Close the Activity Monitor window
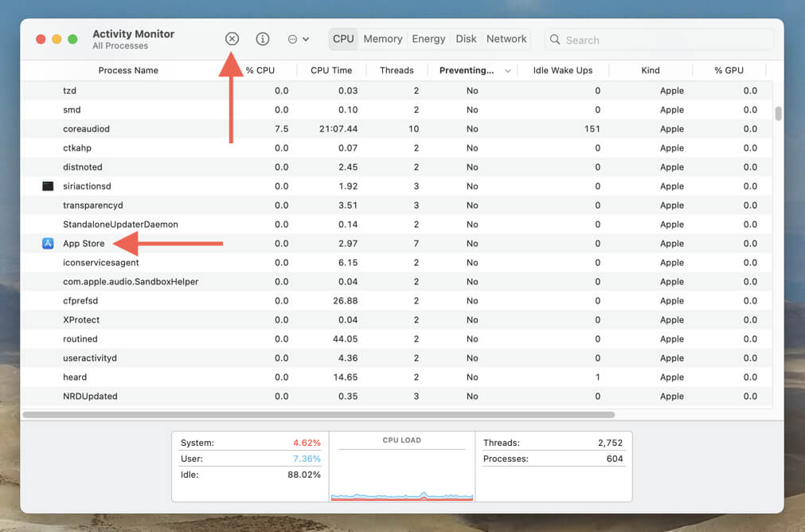This screenshot has width=805, height=532. click(41, 39)
